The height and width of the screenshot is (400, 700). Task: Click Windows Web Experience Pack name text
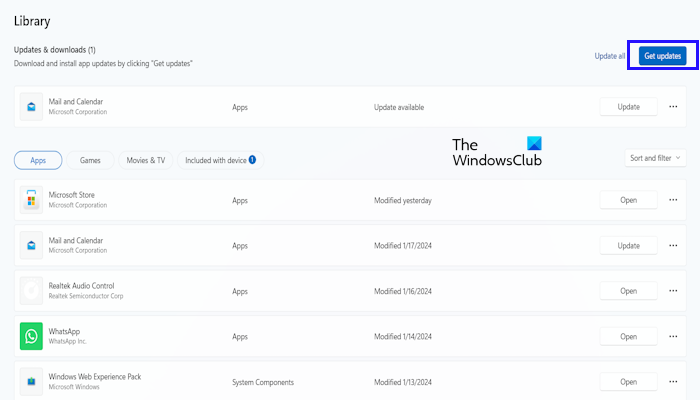(95, 377)
